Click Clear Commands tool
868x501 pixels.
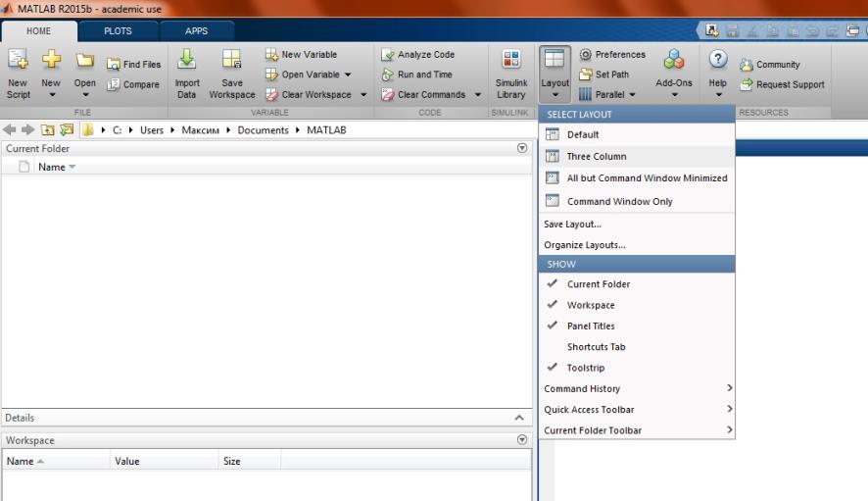coord(423,95)
